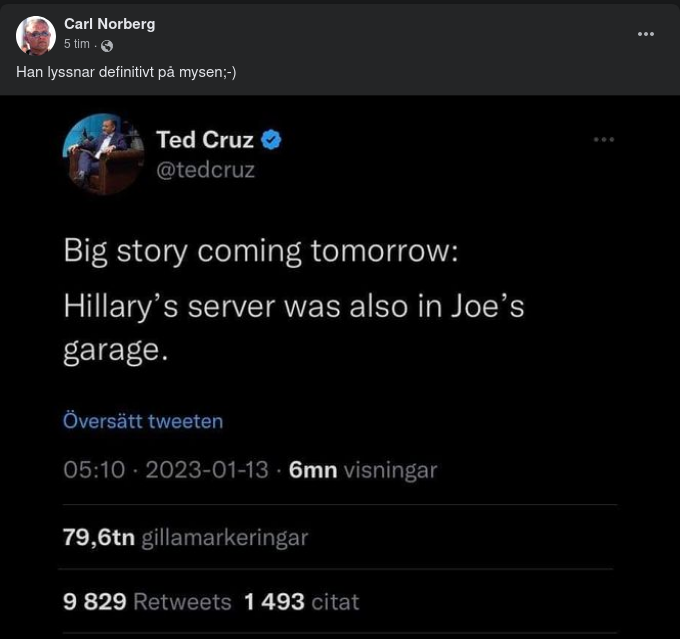Open the 79,6tn gillamarkeringar likes list
This screenshot has height=639, width=680.
tap(185, 537)
